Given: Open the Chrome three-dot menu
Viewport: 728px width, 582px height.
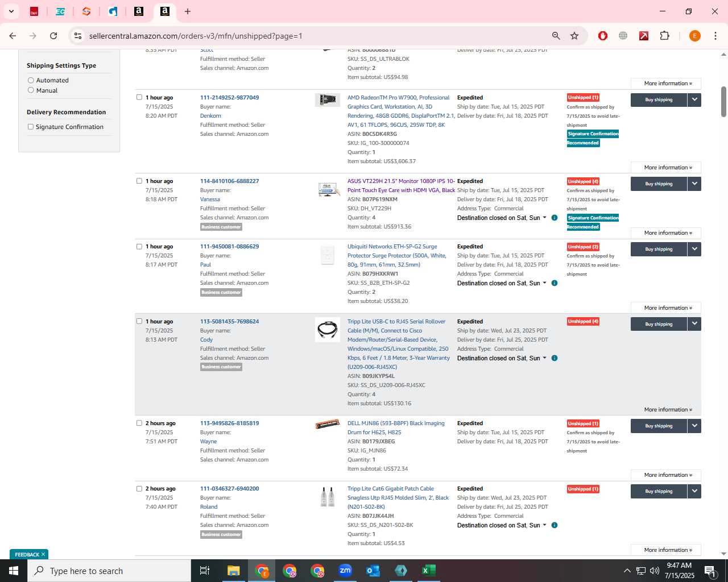Looking at the screenshot, I should click(x=715, y=36).
